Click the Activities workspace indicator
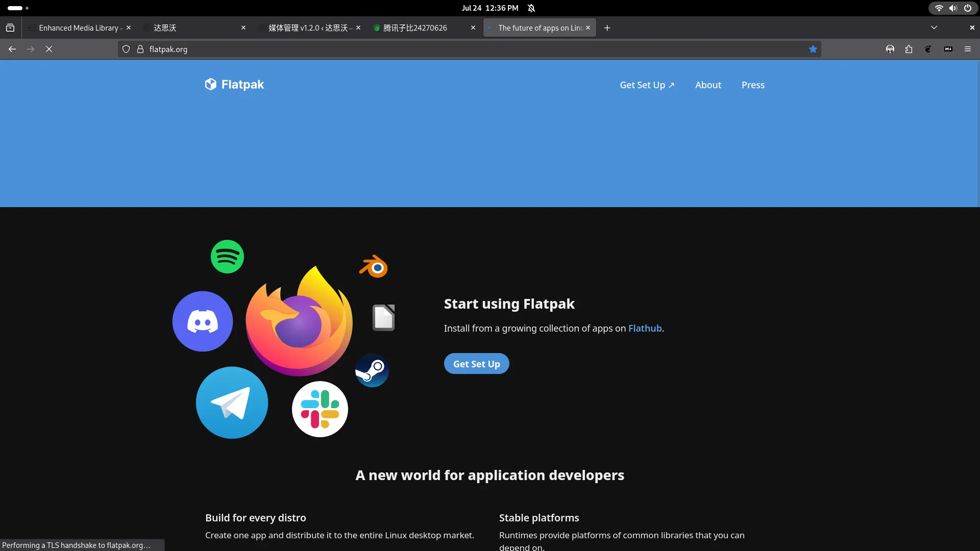The width and height of the screenshot is (980, 551). coord(18,8)
